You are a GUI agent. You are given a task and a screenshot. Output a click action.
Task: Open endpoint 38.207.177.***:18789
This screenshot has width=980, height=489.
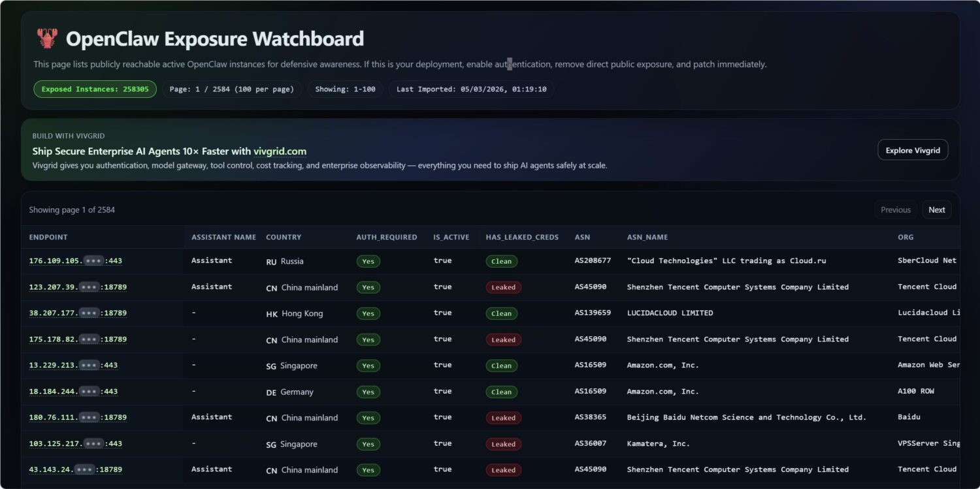[x=78, y=313]
